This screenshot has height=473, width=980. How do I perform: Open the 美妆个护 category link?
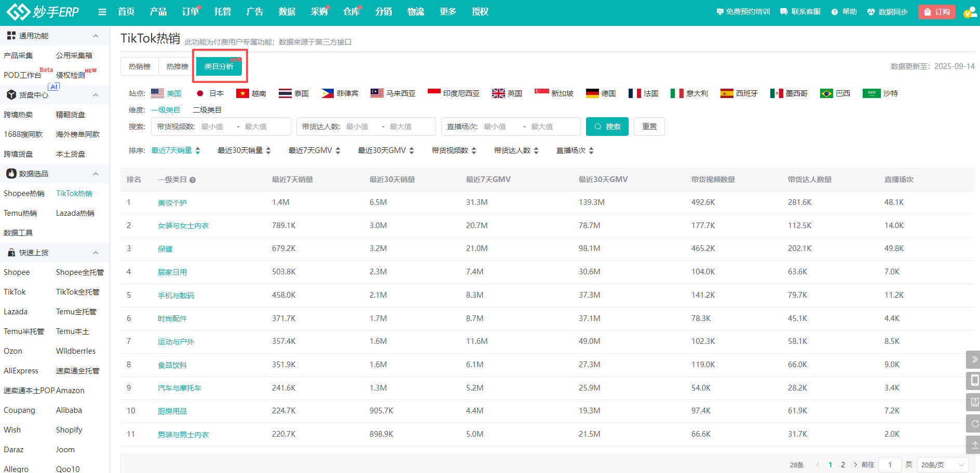[172, 203]
